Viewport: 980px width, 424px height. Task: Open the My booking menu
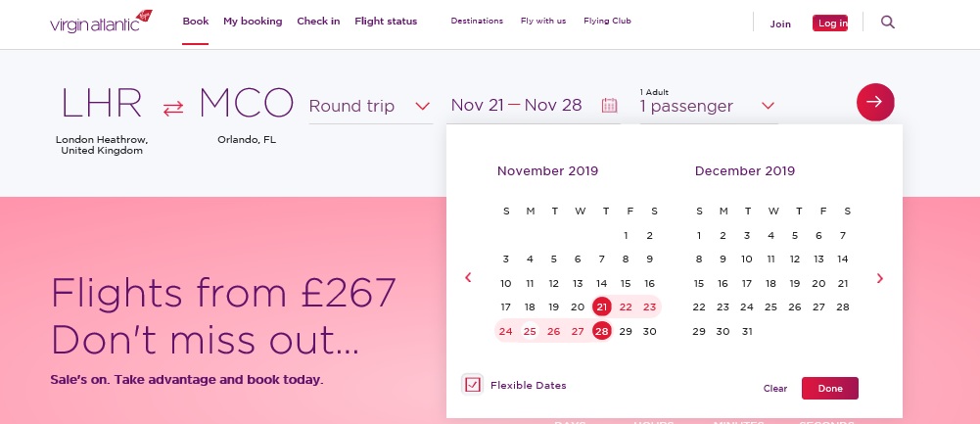point(253,22)
